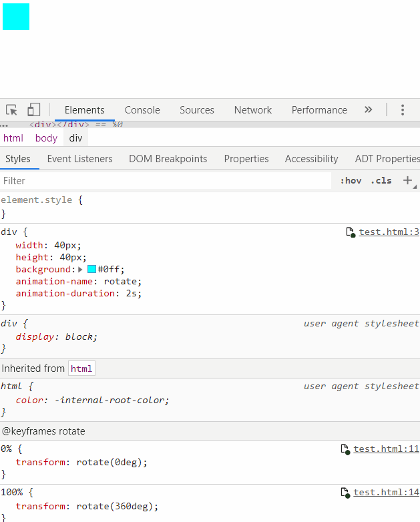Switch to the Console tab

pyautogui.click(x=142, y=110)
